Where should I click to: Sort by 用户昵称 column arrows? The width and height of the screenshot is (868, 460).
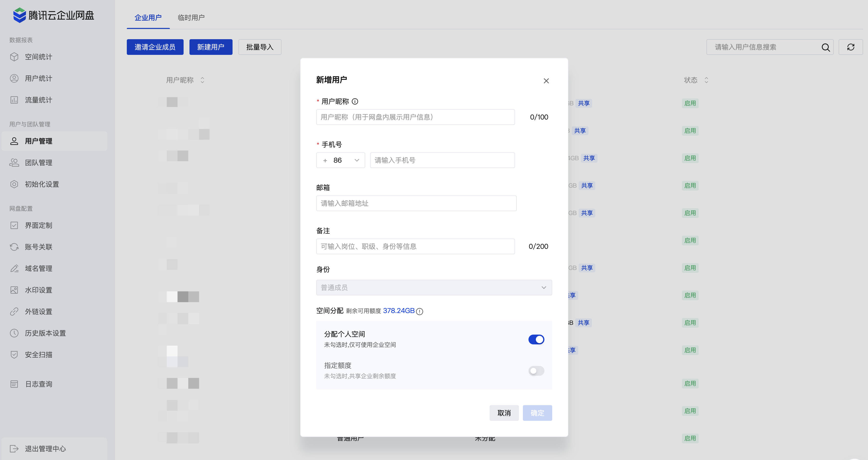tap(202, 80)
